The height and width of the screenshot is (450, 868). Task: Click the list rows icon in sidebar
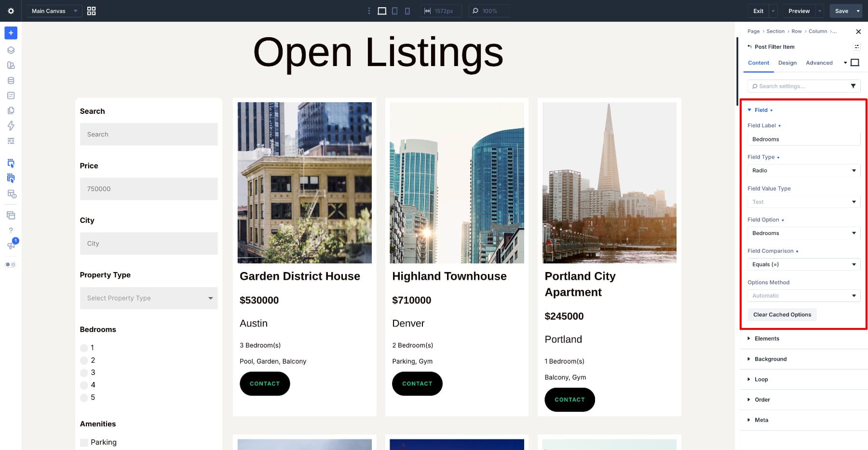coord(11,141)
